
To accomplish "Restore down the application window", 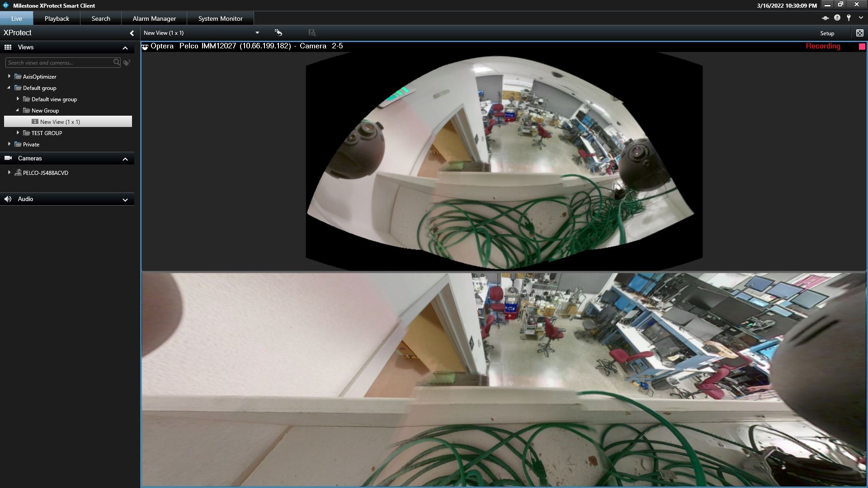I will (840, 5).
